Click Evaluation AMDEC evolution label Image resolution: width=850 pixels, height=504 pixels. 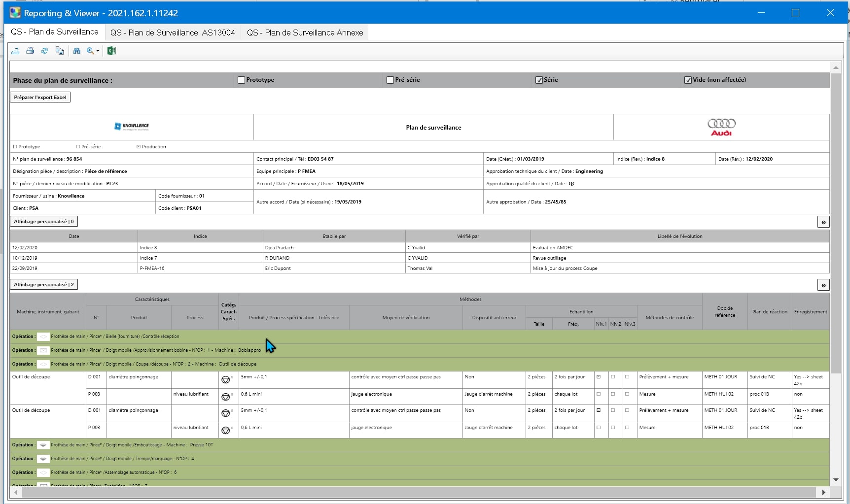click(x=553, y=248)
